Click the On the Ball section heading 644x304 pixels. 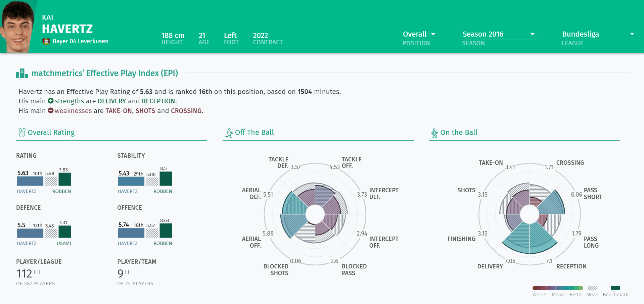tap(459, 132)
